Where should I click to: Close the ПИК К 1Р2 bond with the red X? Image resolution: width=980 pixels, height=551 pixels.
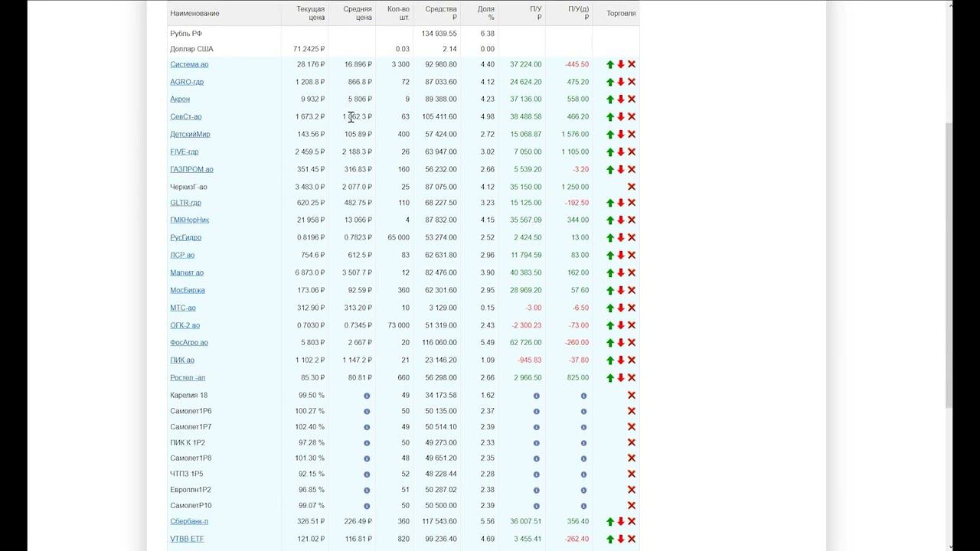tap(632, 442)
